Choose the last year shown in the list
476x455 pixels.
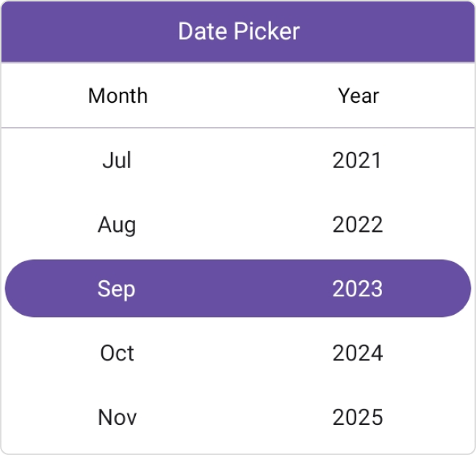point(357,418)
